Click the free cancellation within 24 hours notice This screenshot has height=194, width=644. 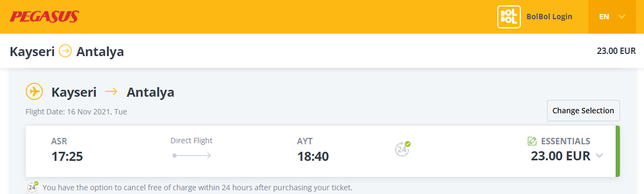198,188
